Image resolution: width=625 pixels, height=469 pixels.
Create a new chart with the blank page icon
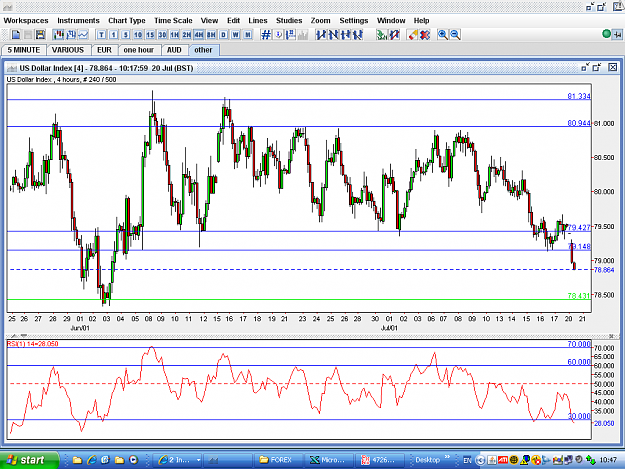[x=16, y=35]
